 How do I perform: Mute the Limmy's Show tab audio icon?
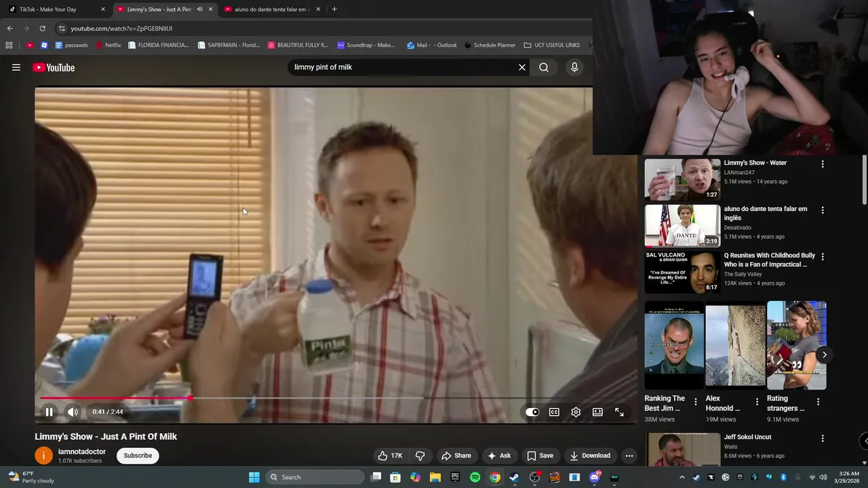point(199,9)
